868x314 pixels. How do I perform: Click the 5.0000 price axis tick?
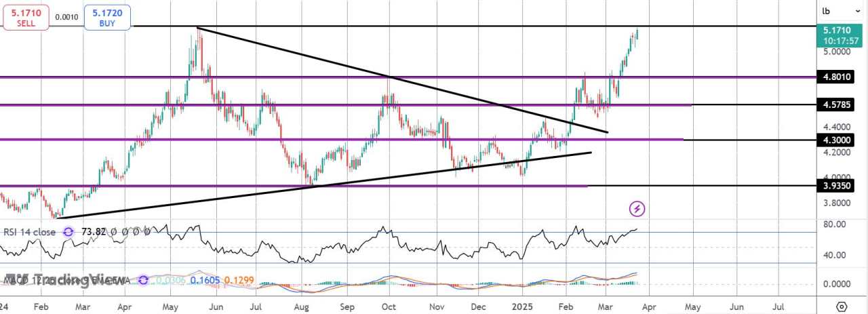(835, 52)
